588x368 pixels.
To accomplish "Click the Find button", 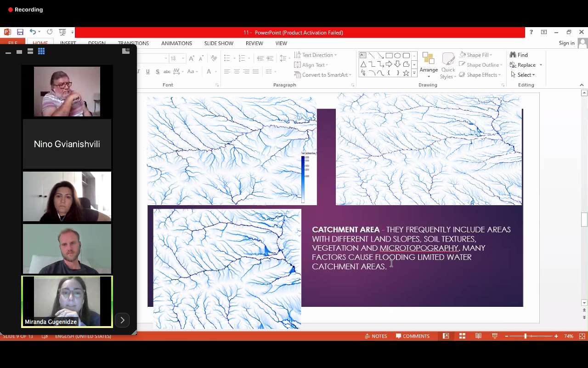I will tap(519, 55).
